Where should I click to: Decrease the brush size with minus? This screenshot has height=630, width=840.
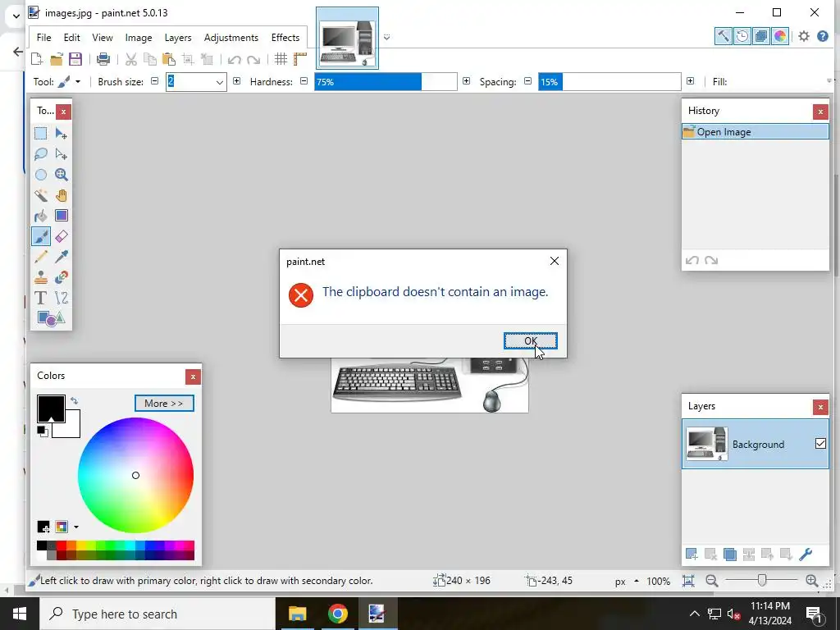pos(155,81)
